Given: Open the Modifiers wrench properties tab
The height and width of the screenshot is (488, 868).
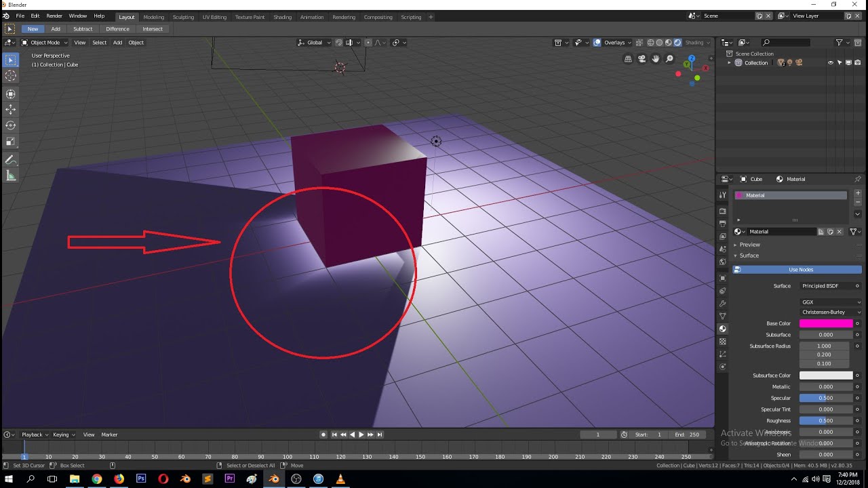Looking at the screenshot, I should [x=723, y=303].
